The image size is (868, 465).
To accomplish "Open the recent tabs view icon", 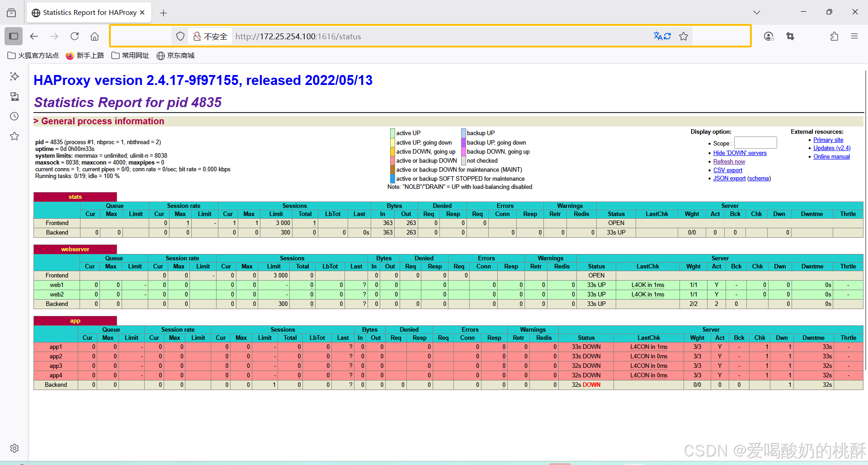I will 11,13.
